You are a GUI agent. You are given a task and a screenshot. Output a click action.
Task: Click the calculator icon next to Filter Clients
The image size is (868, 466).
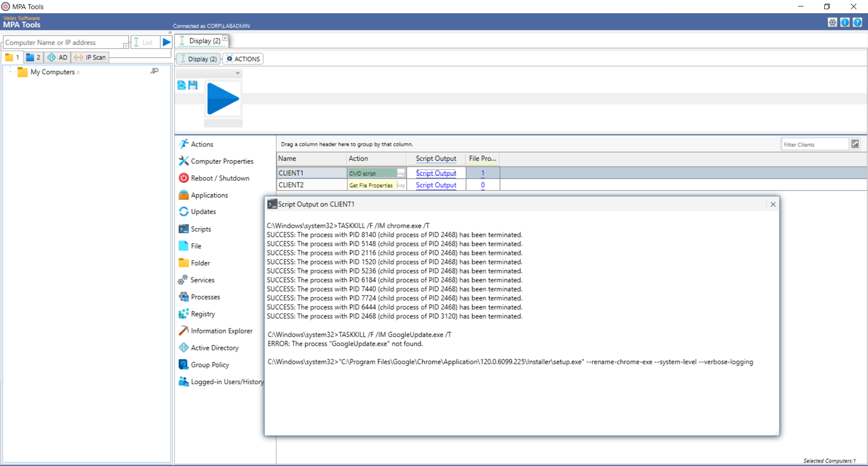(855, 144)
